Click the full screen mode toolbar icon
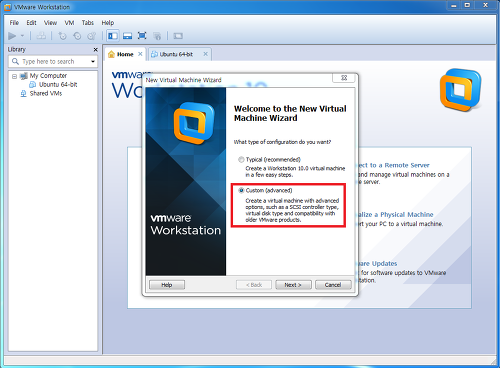 pyautogui.click(x=142, y=36)
